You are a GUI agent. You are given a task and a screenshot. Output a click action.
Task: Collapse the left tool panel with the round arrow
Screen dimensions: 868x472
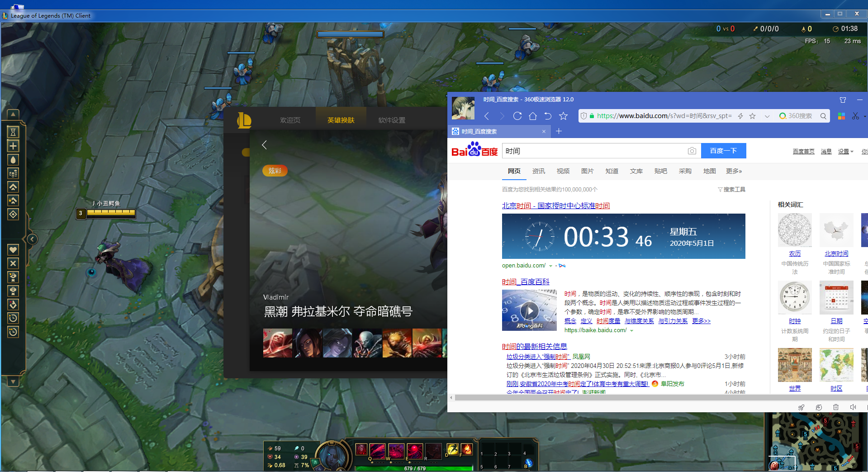click(32, 239)
